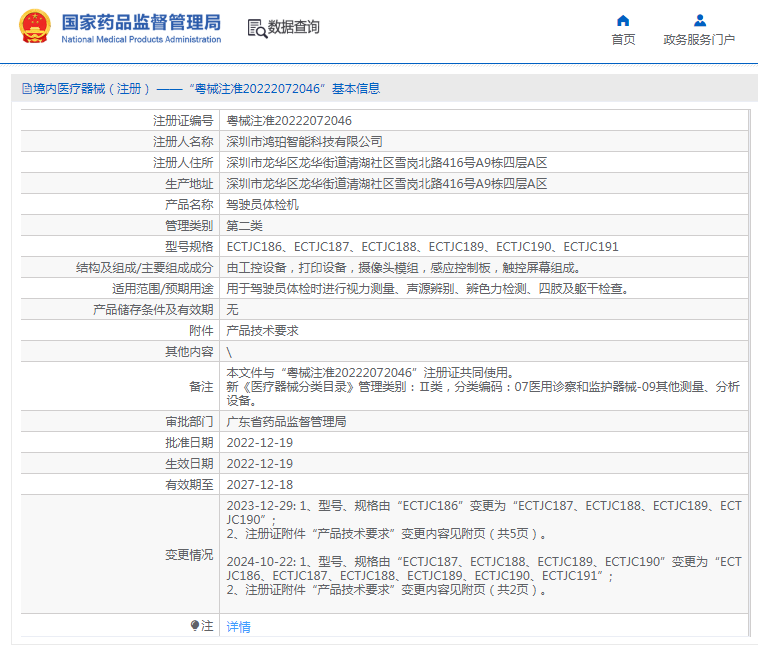
Task: Click the 产品名称 label
Action: point(189,205)
